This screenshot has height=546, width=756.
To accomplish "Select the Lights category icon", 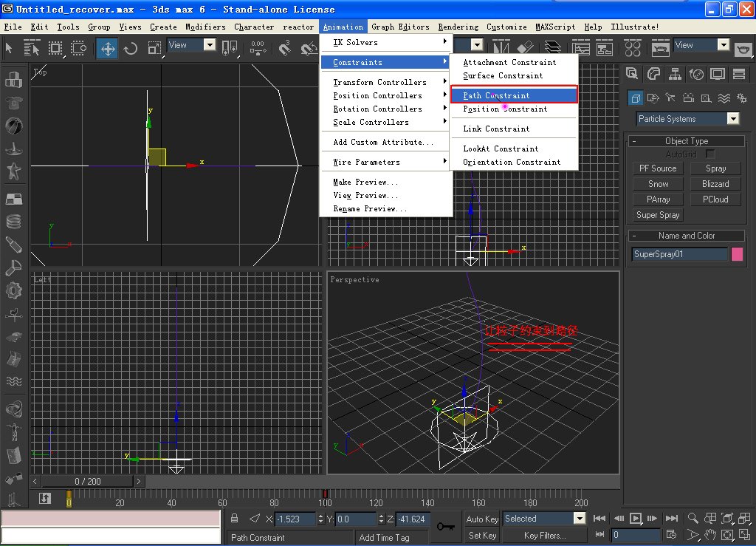I will pyautogui.click(x=670, y=98).
